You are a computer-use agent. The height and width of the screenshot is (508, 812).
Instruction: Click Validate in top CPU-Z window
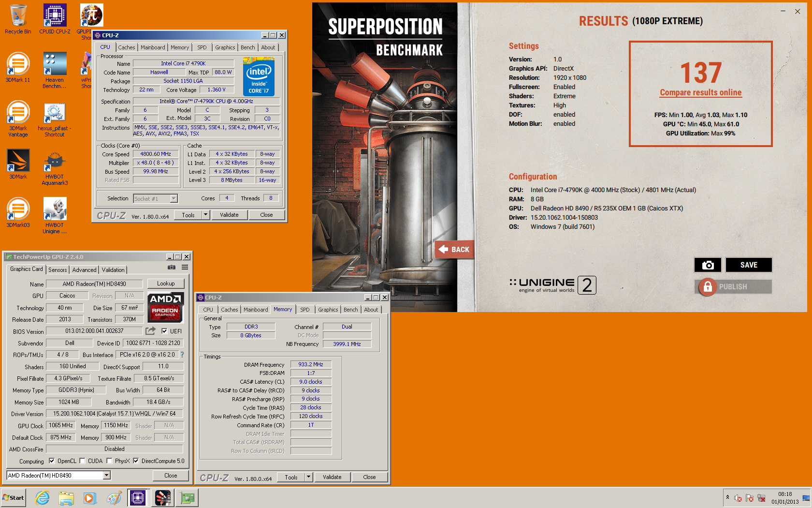click(229, 215)
